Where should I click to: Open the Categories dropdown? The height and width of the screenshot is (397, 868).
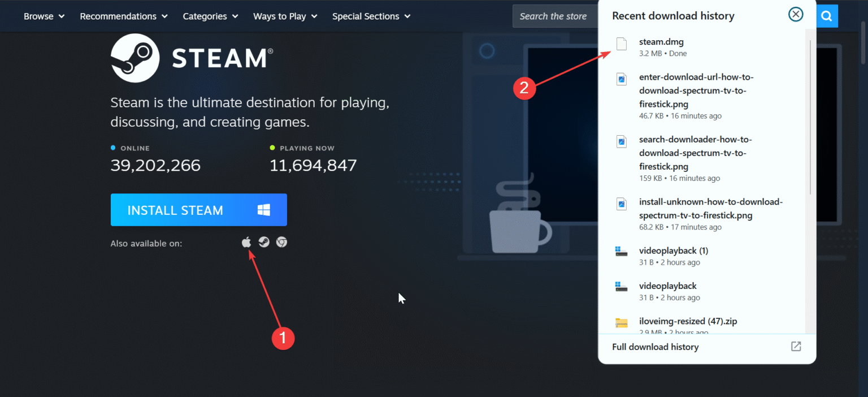click(211, 16)
